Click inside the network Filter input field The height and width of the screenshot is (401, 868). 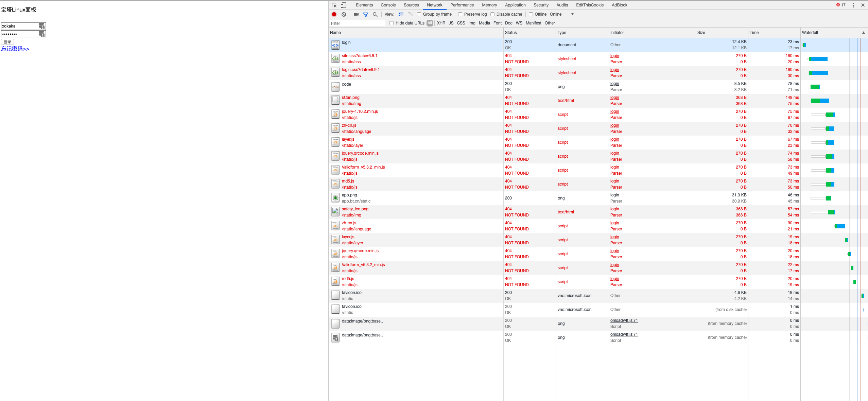357,23
